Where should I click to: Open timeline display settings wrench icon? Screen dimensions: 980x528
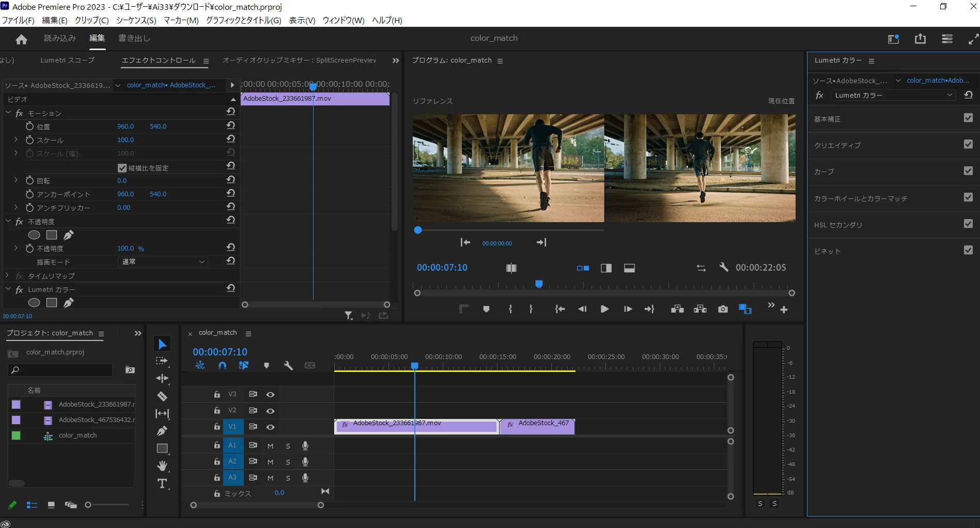pyautogui.click(x=288, y=366)
